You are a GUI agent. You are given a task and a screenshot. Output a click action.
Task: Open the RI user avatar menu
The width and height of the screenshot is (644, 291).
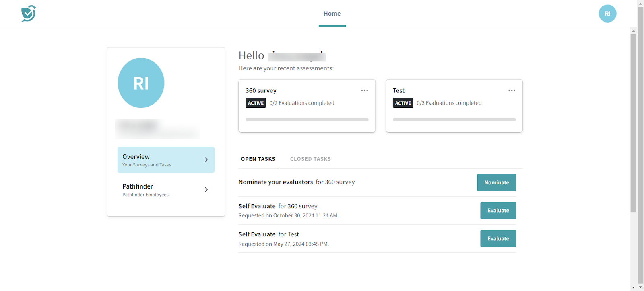pyautogui.click(x=607, y=14)
